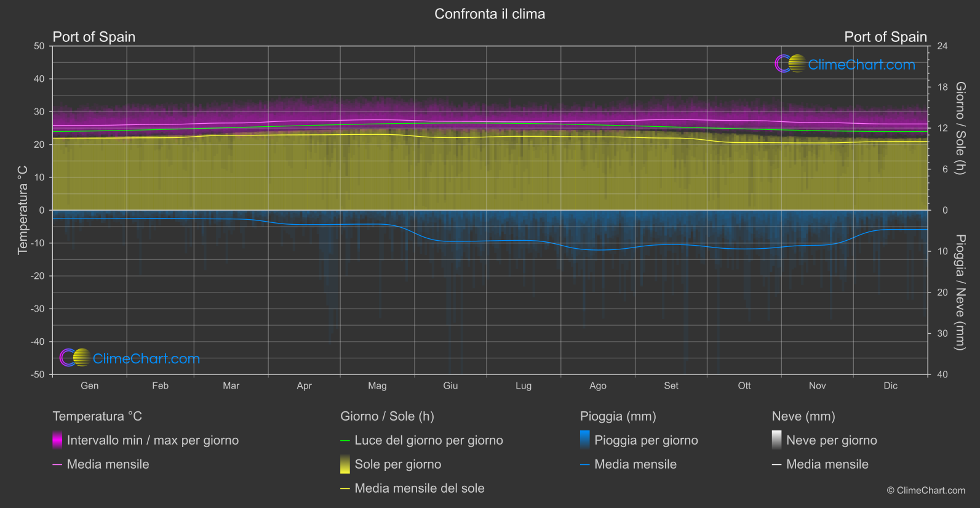
Task: Click the white Neve per giorno swatch
Action: pos(777,440)
